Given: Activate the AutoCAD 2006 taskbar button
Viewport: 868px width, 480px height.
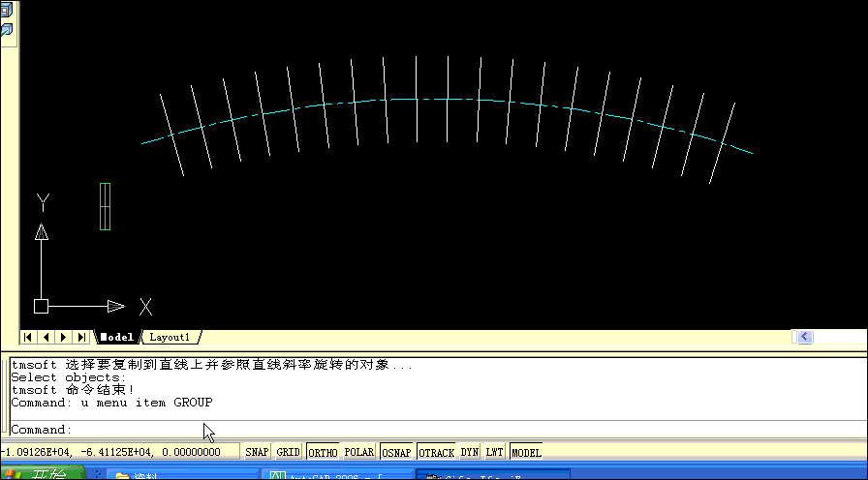Looking at the screenshot, I should click(338, 474).
